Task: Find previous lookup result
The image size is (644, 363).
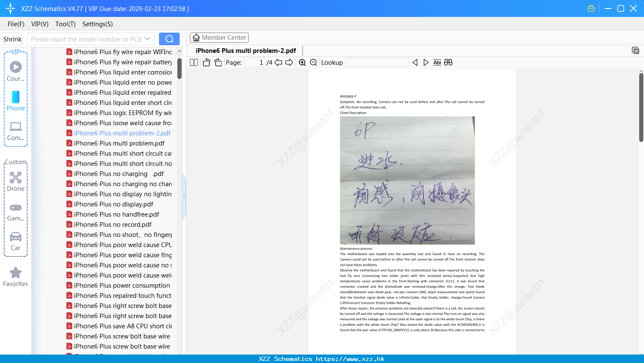Action: (415, 63)
